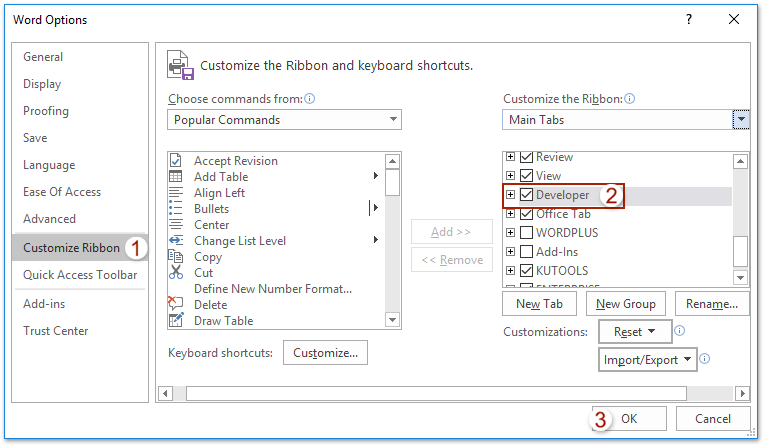The width and height of the screenshot is (767, 447).
Task: Click the Rename... button
Action: [x=712, y=304]
